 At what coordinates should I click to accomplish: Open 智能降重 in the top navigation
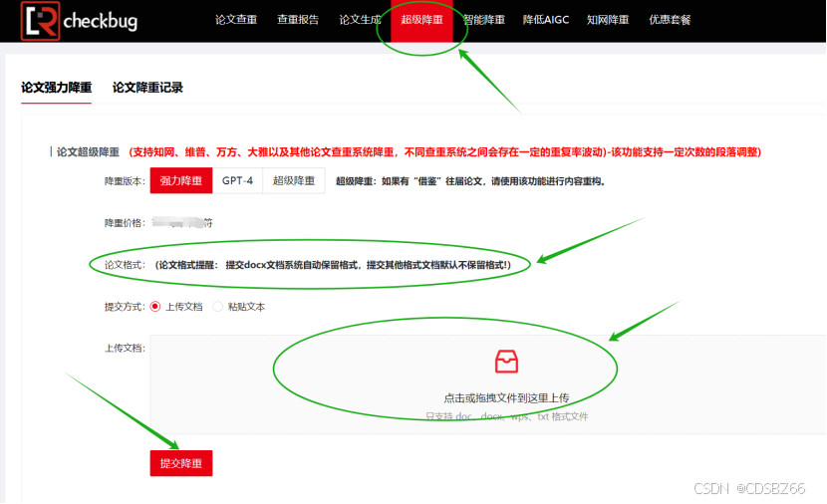tap(484, 20)
